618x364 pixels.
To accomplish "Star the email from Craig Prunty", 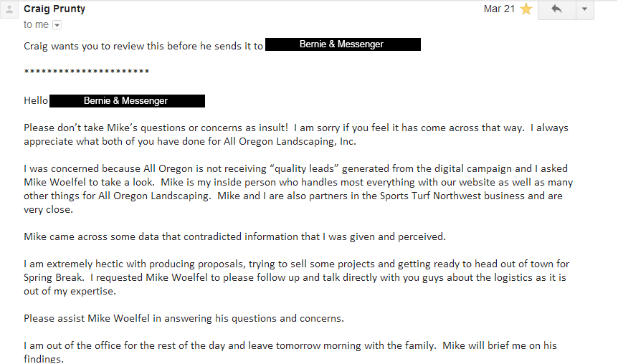I will pos(526,9).
